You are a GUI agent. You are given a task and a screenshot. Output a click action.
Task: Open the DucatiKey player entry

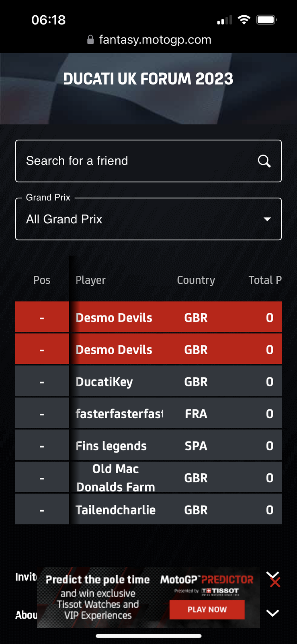coord(148,381)
